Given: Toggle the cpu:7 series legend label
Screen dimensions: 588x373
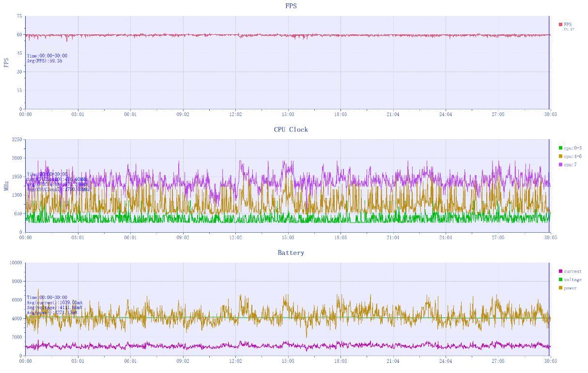Looking at the screenshot, I should pyautogui.click(x=570, y=165).
